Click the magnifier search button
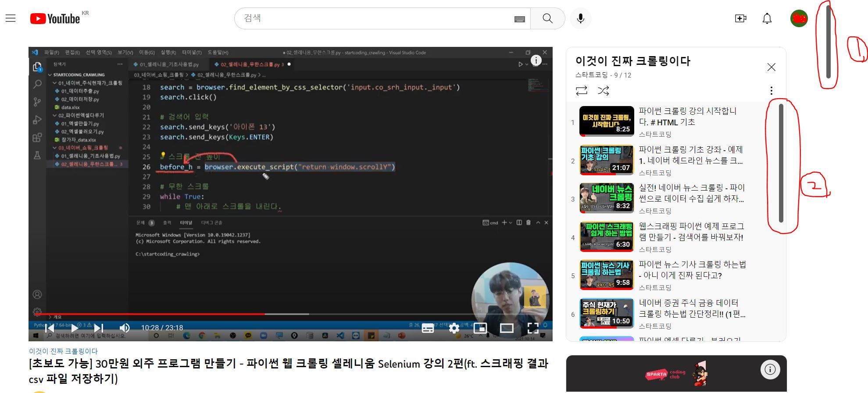868x393 pixels. pyautogui.click(x=547, y=18)
